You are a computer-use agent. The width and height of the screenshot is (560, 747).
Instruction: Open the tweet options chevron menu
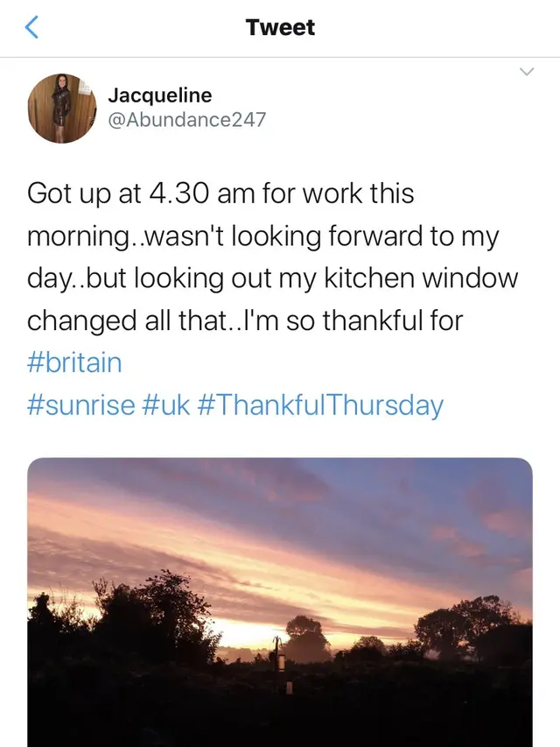point(527,72)
